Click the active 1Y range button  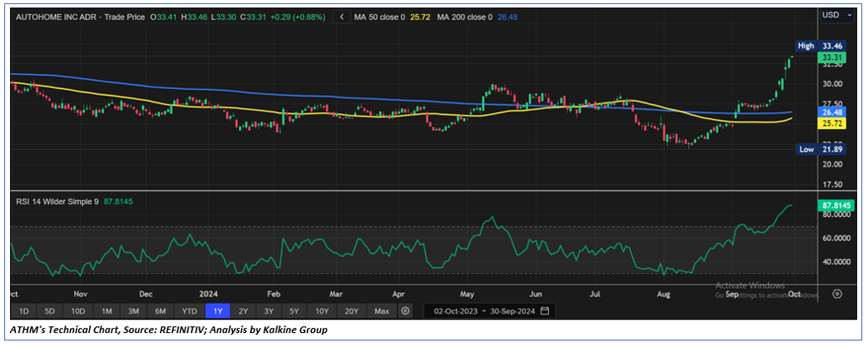[x=218, y=311]
